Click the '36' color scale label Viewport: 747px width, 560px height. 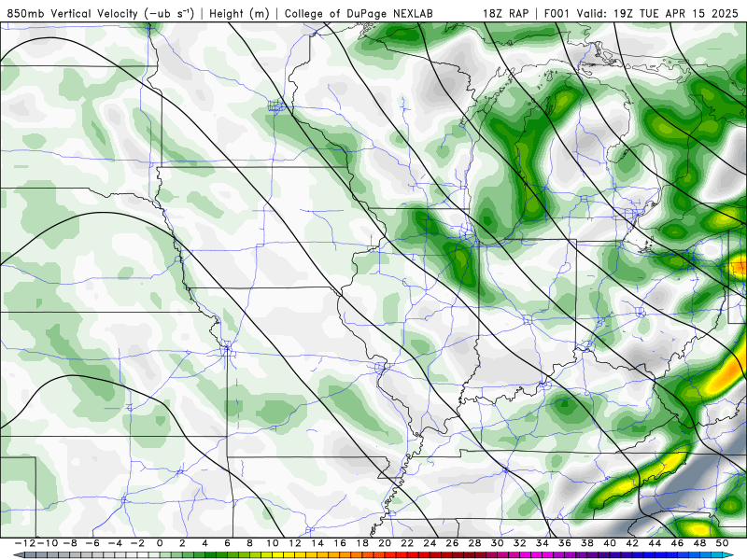[565, 543]
